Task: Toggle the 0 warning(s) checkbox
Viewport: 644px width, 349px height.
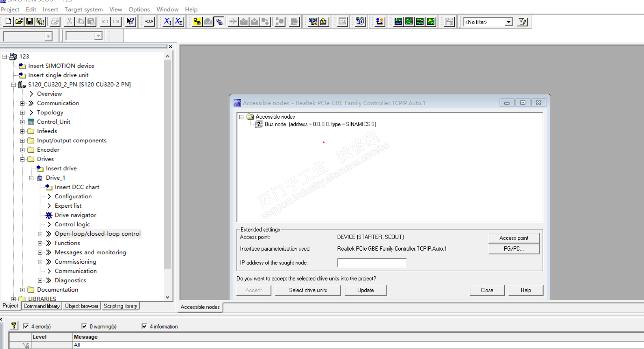Action: [84, 326]
